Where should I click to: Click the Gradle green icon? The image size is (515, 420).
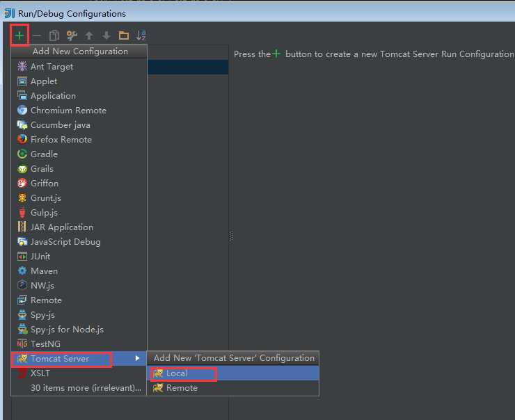pyautogui.click(x=22, y=154)
